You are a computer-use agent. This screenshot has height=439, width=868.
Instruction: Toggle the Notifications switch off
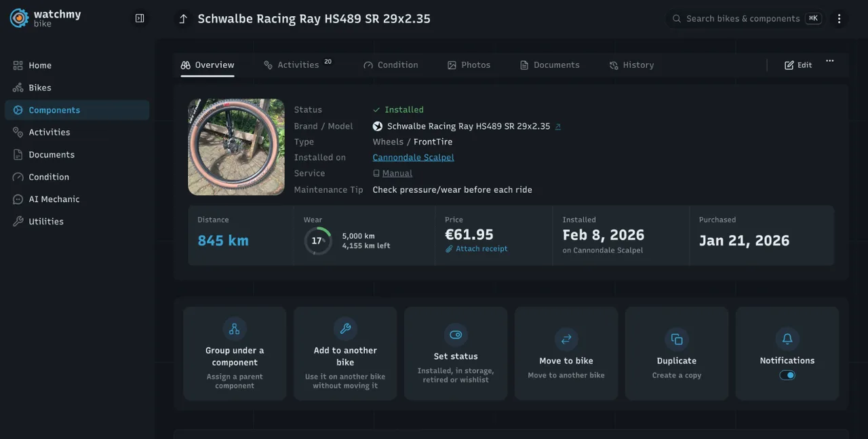pos(787,375)
